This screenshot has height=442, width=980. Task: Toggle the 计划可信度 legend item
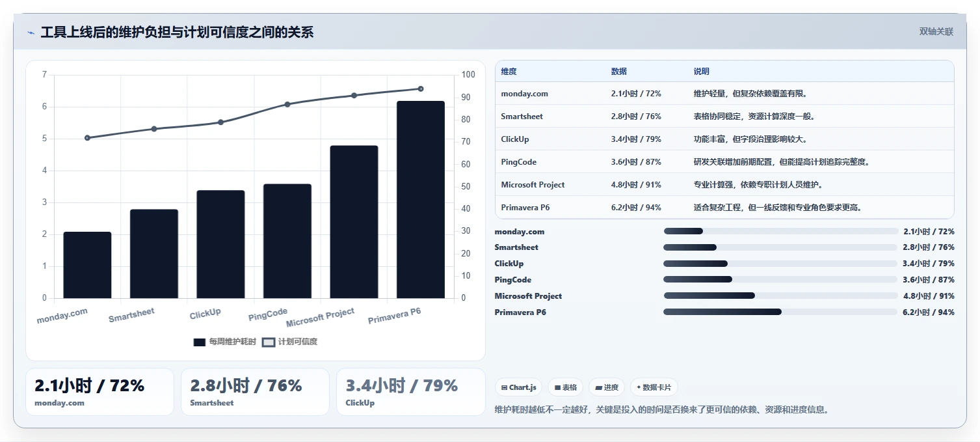pyautogui.click(x=289, y=342)
